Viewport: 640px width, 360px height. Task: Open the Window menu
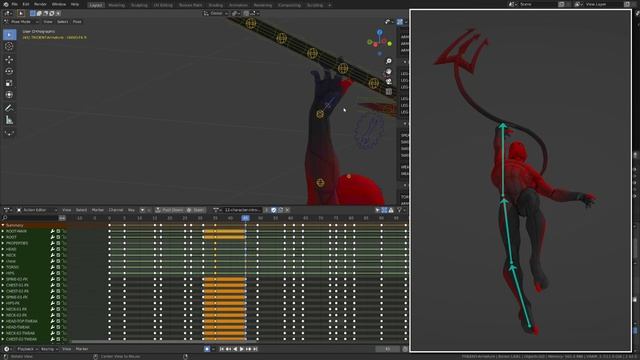(x=59, y=4)
